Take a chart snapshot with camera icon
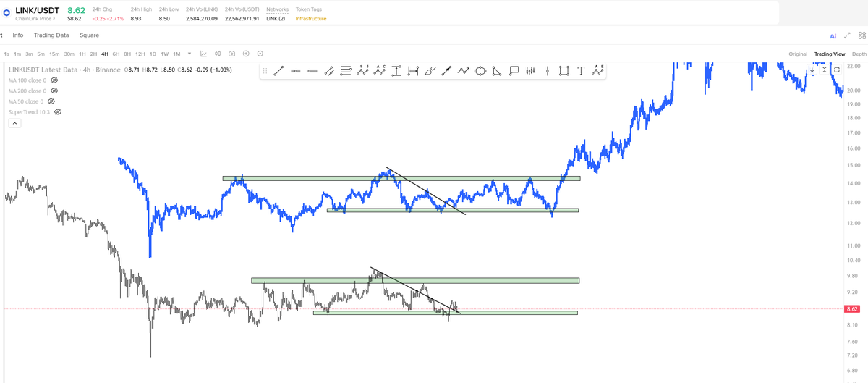The height and width of the screenshot is (383, 868). pyautogui.click(x=231, y=54)
